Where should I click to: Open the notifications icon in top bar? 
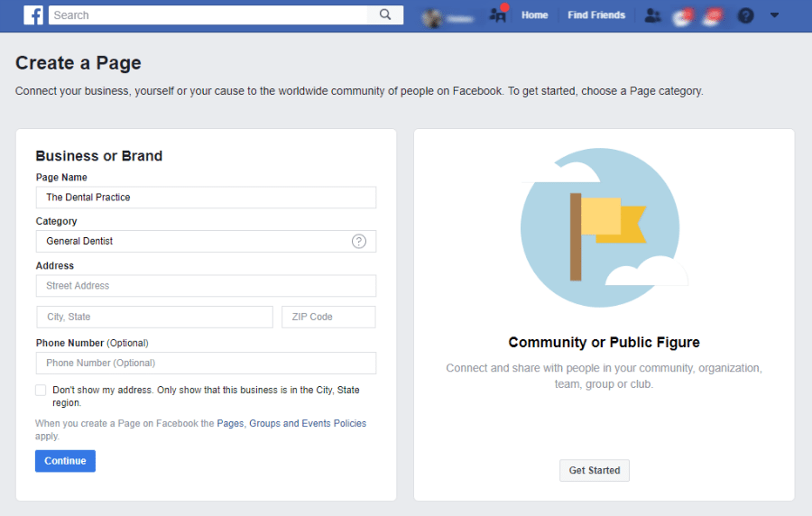[x=713, y=16]
